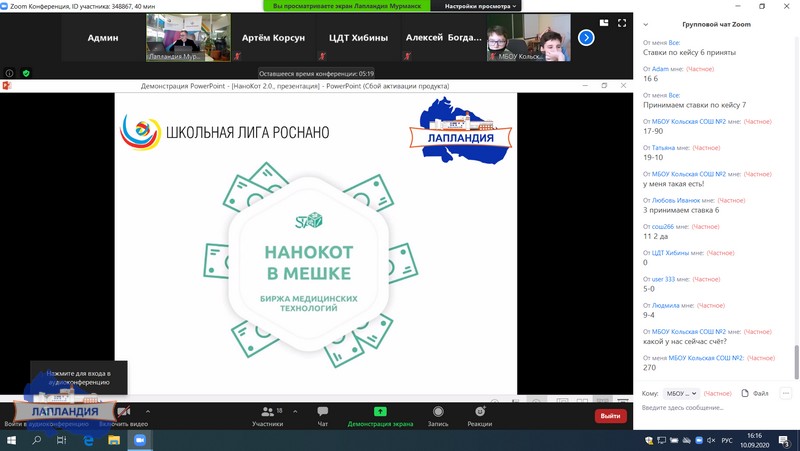This screenshot has height=451, width=800.
Task: Click muted volume tray icon
Action: tap(711, 440)
